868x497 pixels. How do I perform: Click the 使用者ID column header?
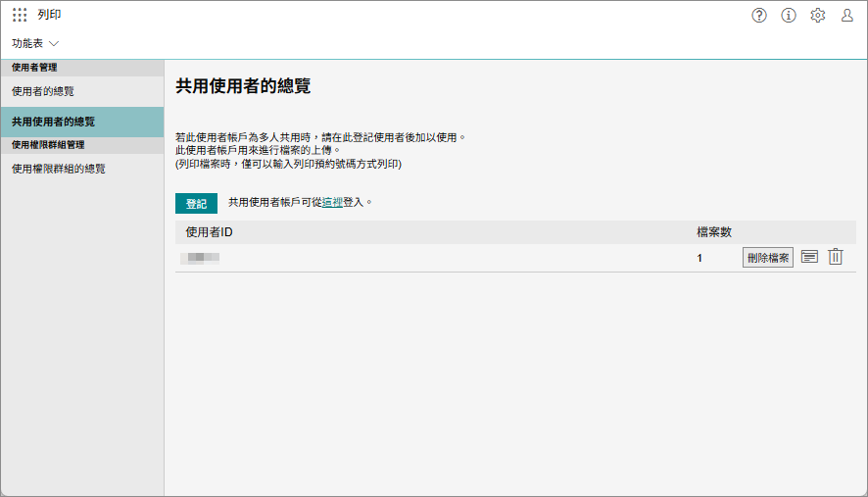(x=209, y=232)
